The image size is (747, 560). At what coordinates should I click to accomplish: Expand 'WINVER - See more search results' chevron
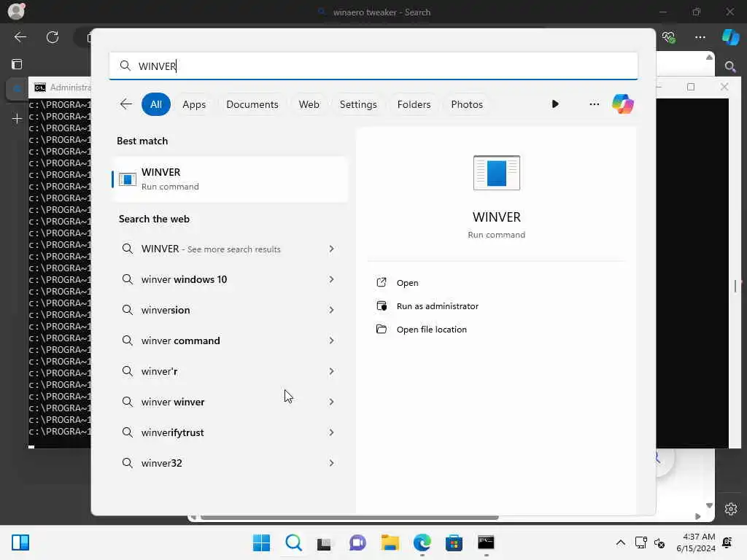point(332,249)
